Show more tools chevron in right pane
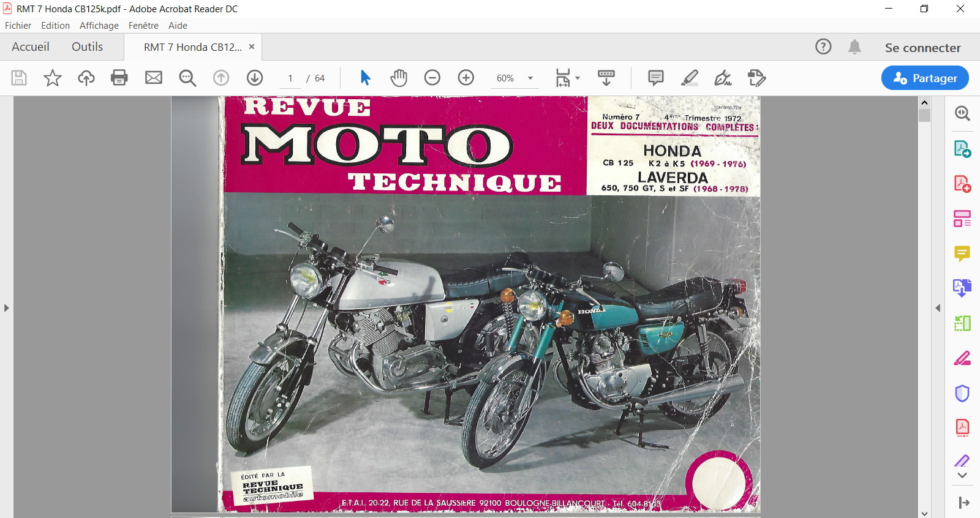The width and height of the screenshot is (980, 518). click(962, 475)
